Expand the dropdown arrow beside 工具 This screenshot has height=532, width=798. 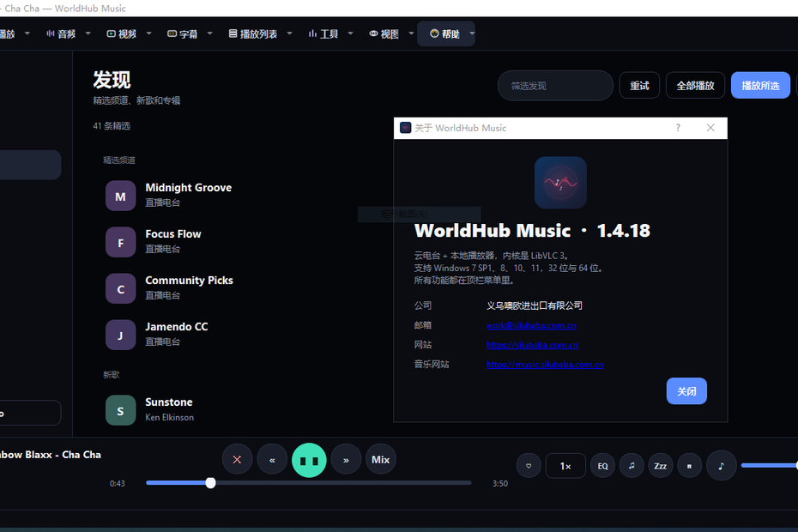[x=350, y=33]
